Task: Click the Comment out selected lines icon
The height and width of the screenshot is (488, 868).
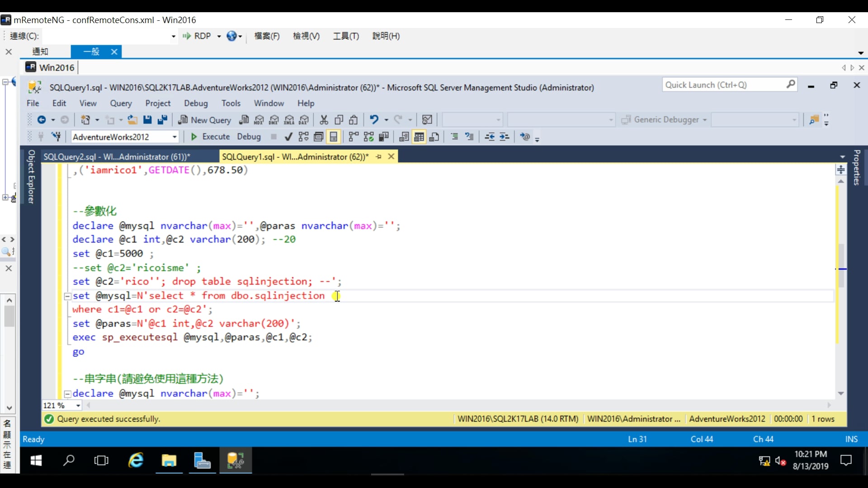Action: (x=454, y=136)
